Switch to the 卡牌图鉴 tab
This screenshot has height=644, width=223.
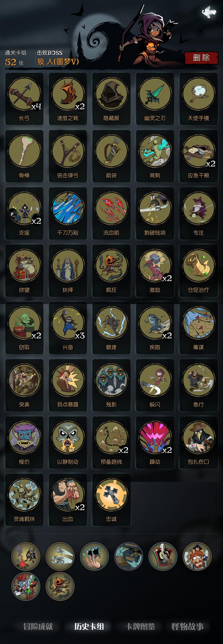[x=140, y=626]
